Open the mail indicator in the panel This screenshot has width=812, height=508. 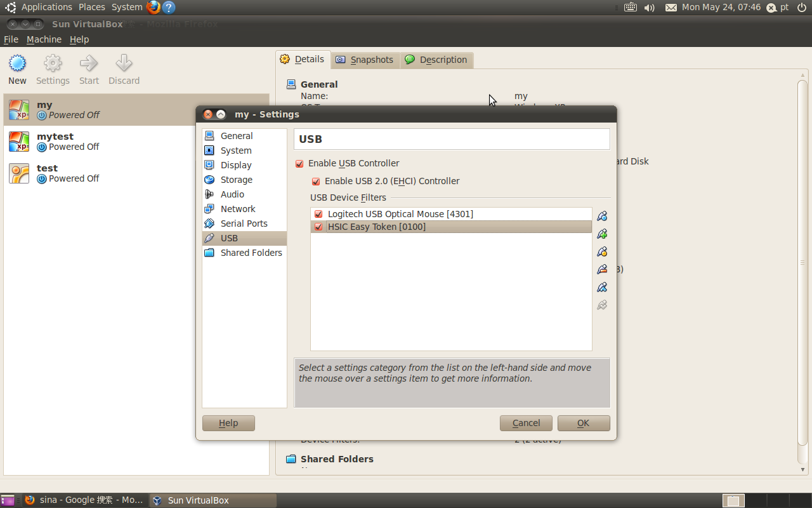(x=671, y=8)
